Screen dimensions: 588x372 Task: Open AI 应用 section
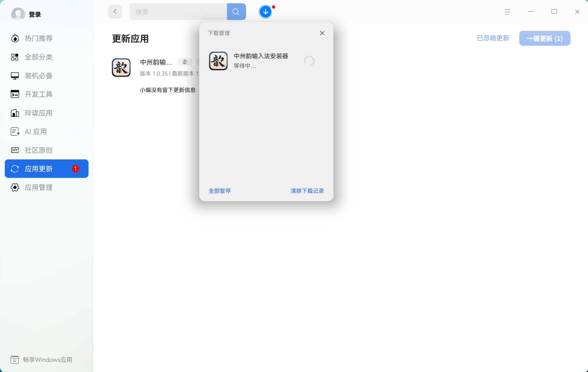click(47, 131)
